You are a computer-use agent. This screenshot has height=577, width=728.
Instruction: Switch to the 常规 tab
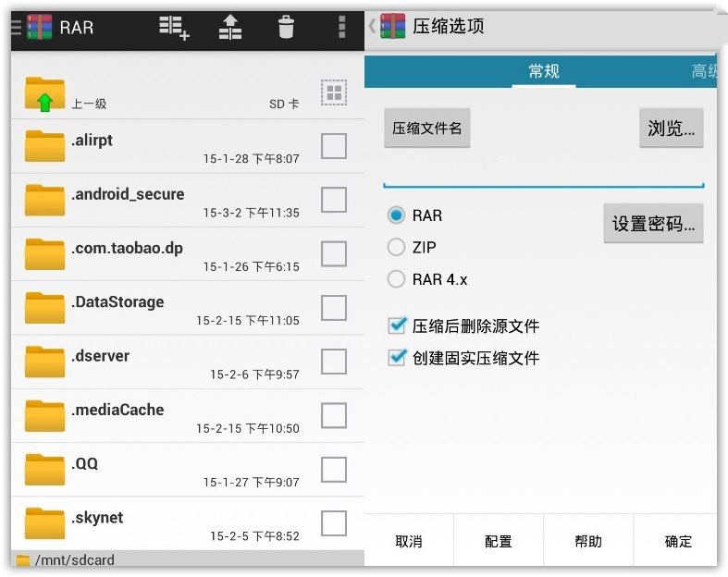(x=544, y=71)
